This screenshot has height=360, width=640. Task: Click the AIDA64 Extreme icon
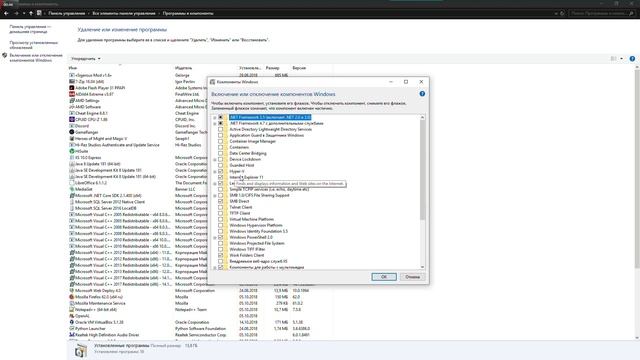72,94
